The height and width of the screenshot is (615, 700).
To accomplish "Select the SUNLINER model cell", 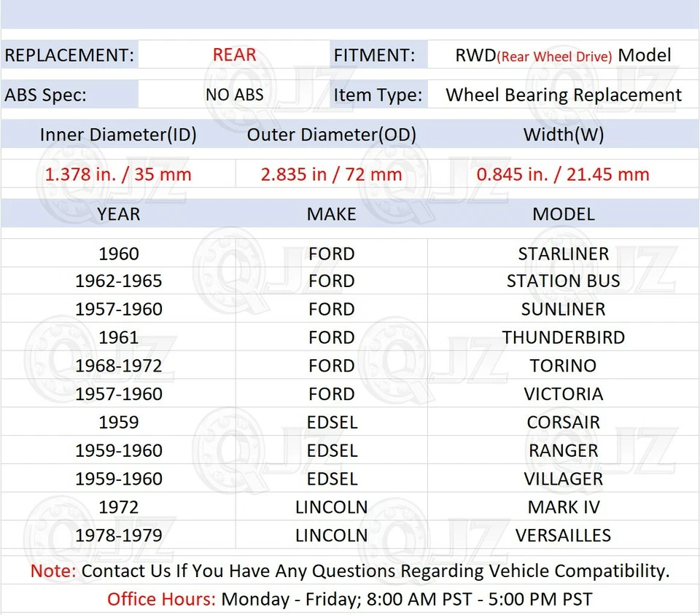I will tap(564, 309).
